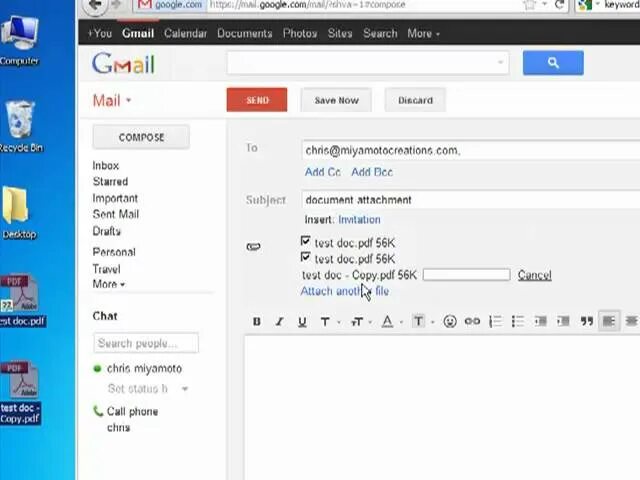Cancel the test doc - Copy.pdf upload
640x480 pixels.
click(x=534, y=275)
